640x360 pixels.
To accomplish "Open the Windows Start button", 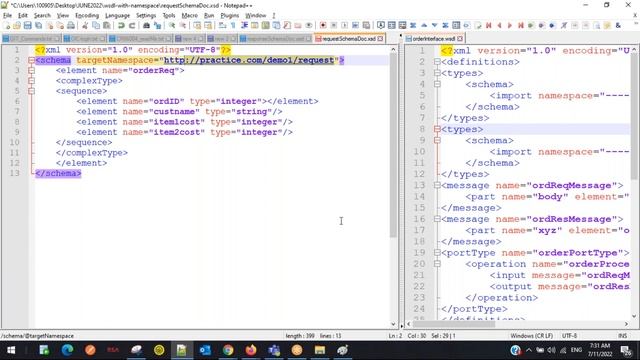I will pyautogui.click(x=11, y=350).
